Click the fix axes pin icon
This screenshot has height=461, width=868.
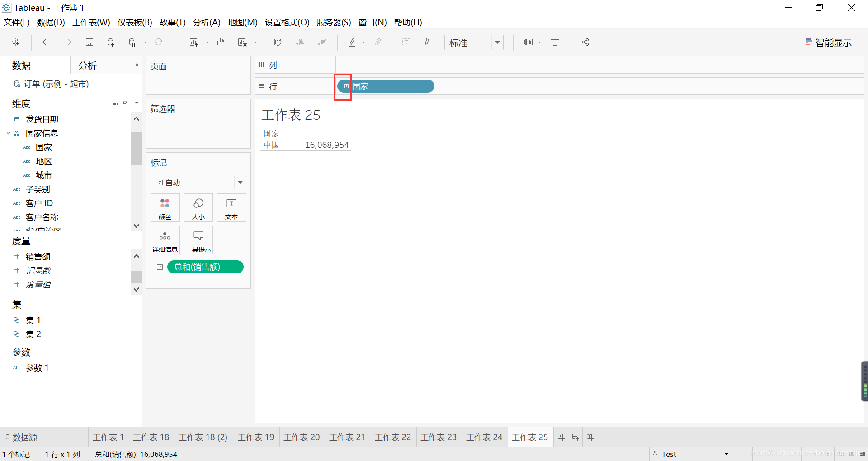427,42
